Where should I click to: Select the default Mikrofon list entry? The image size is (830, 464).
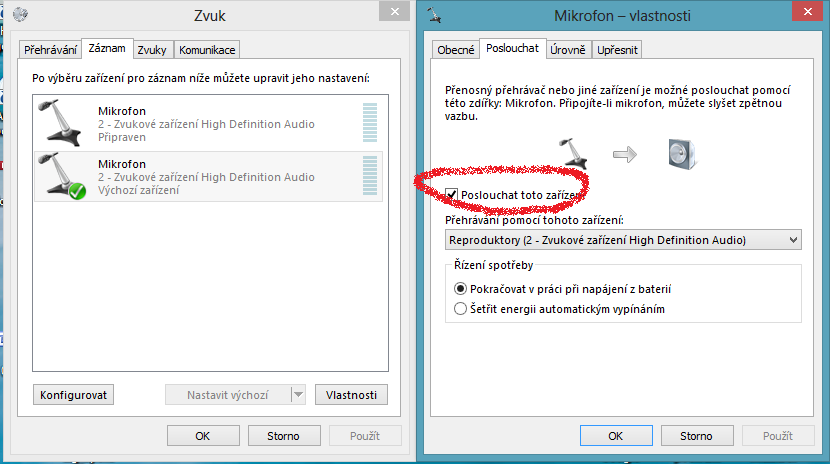pyautogui.click(x=208, y=177)
